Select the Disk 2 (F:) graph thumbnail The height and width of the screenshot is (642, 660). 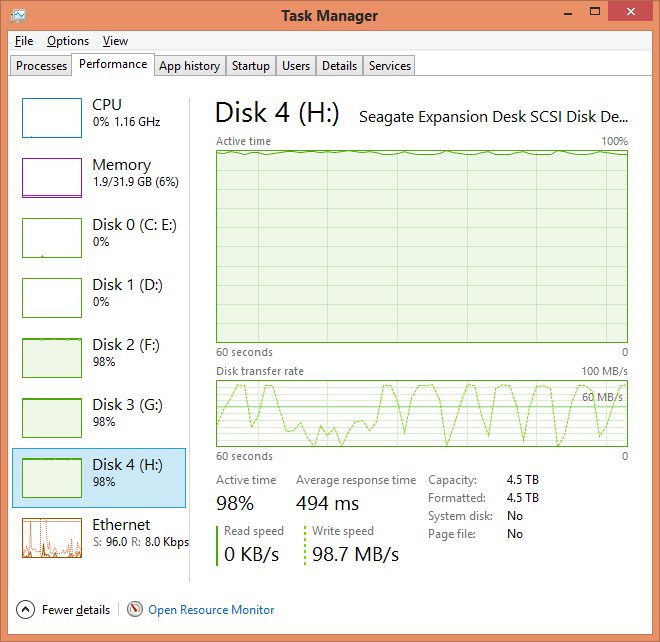(x=52, y=358)
